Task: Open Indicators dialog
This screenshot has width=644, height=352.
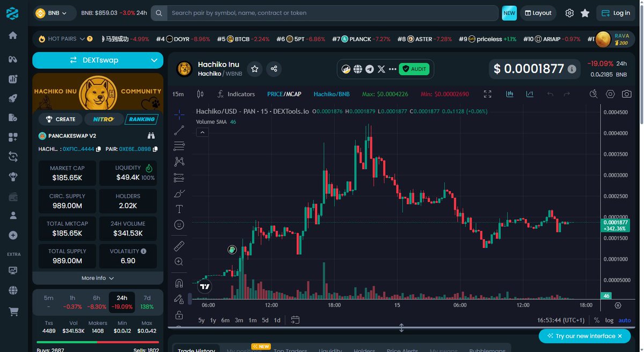Action: click(236, 94)
